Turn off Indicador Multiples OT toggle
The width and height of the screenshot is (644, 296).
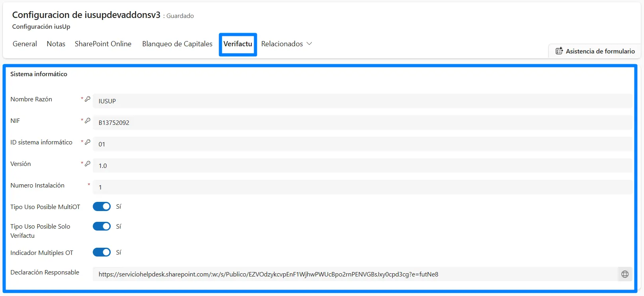coord(102,252)
